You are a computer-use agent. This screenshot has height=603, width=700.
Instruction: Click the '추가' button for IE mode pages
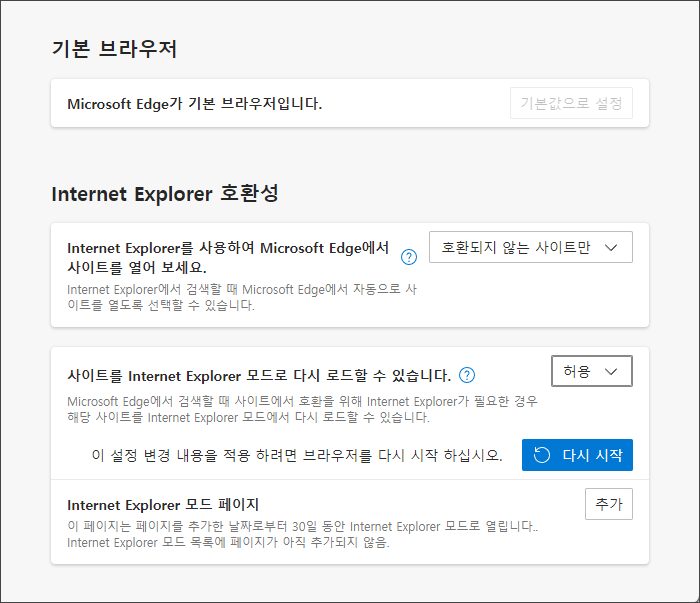(x=609, y=504)
